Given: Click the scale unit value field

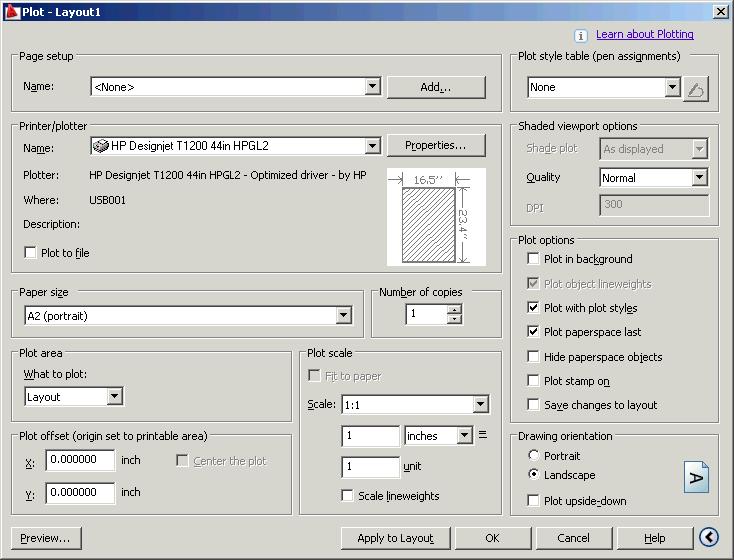Looking at the screenshot, I should click(x=371, y=467).
